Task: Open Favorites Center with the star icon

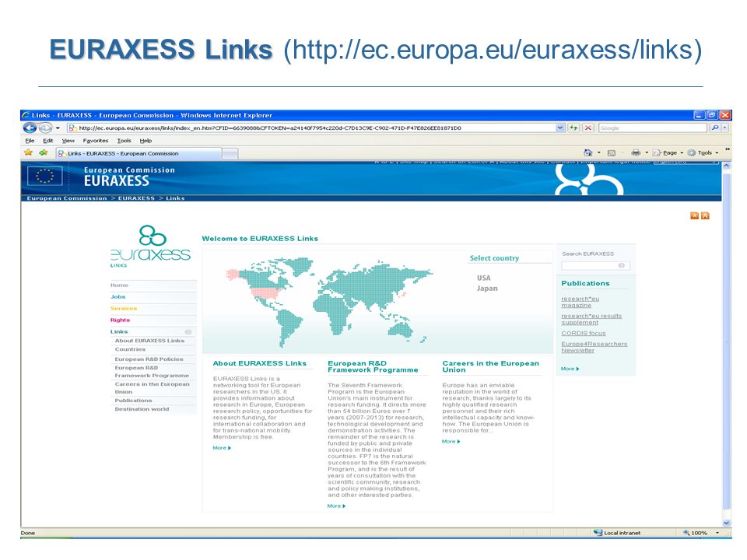Action: [29, 152]
